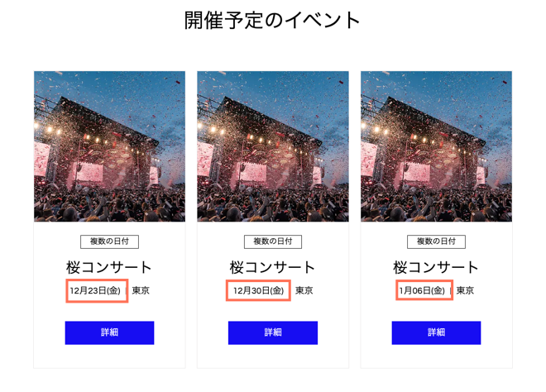Click 複数の日付 badge on December 23 card

point(109,241)
